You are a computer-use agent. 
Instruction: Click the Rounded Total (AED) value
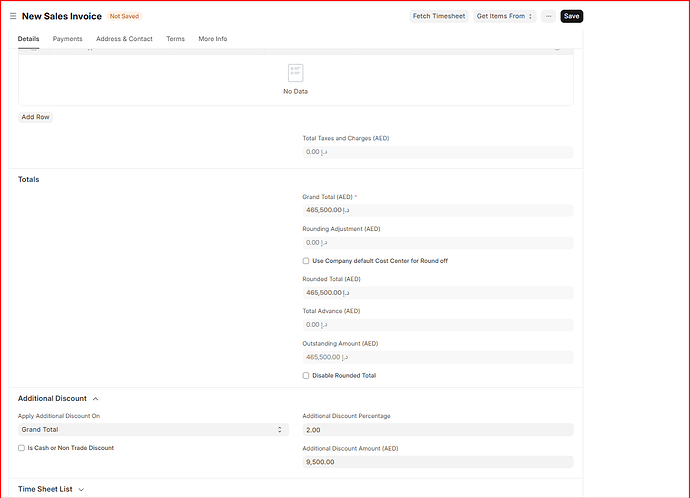438,293
